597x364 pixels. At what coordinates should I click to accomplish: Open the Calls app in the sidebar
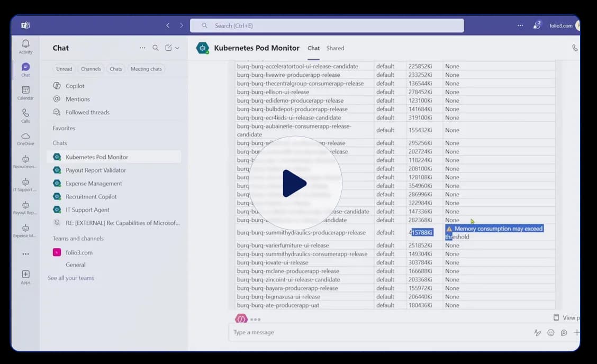[25, 116]
